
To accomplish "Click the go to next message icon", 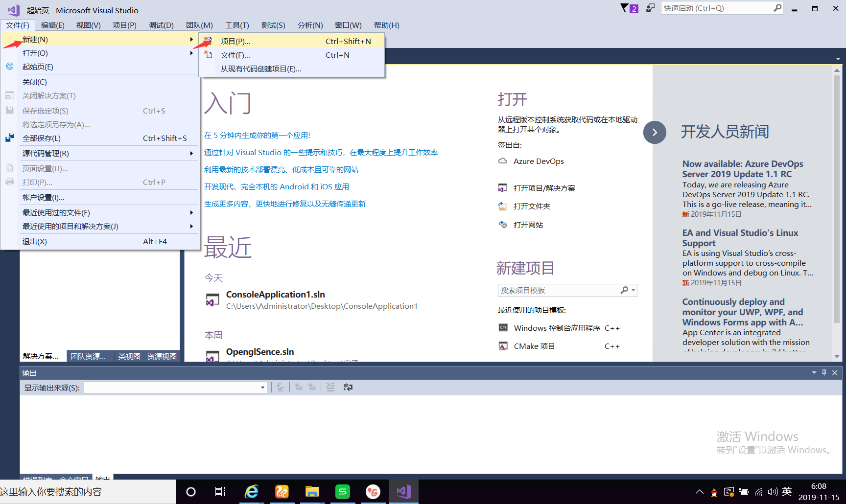I will click(x=312, y=387).
